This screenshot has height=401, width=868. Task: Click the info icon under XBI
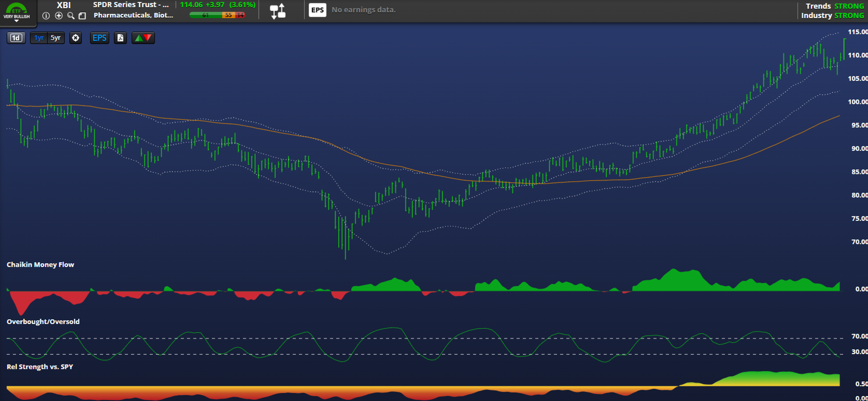click(46, 16)
